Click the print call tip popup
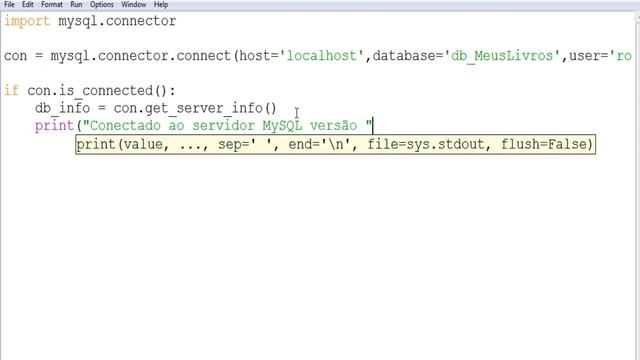 (x=336, y=144)
